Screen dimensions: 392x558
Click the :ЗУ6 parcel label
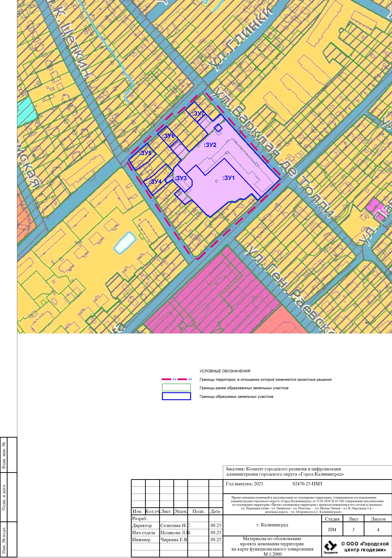click(x=168, y=136)
